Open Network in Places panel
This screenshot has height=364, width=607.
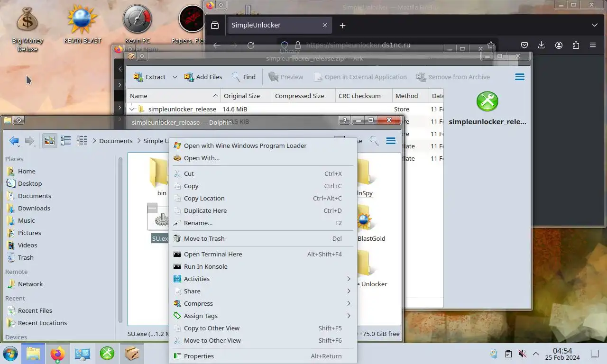[x=59, y=284]
